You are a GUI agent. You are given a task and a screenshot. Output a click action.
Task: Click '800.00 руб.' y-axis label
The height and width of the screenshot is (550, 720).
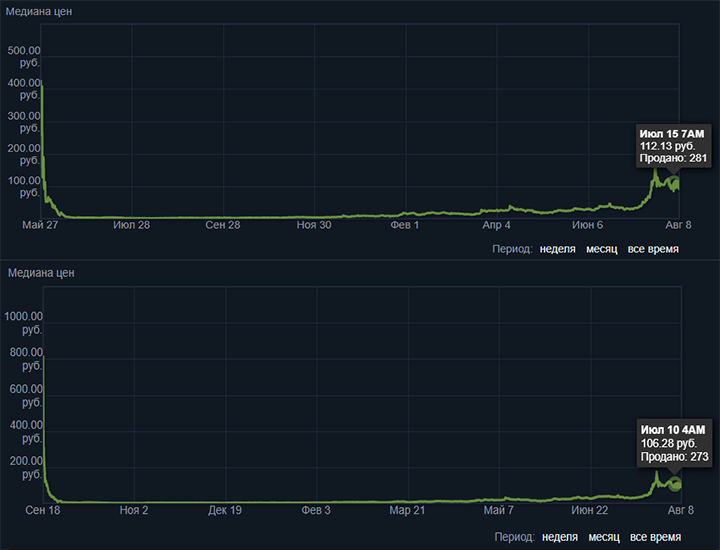(x=26, y=359)
